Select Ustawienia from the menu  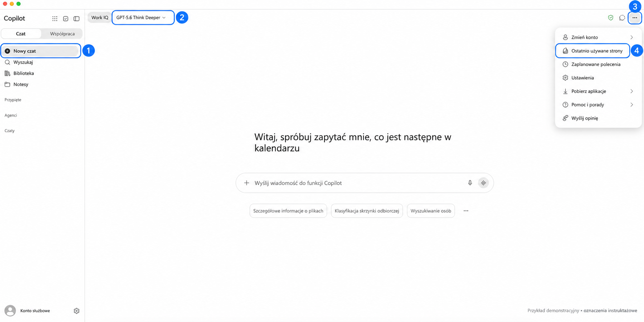[598, 78]
